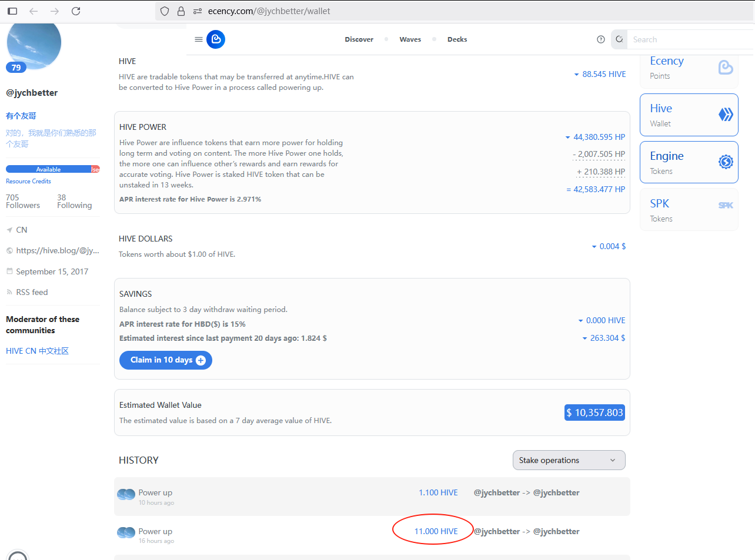
Task: Go to the Discover tab
Action: click(359, 39)
